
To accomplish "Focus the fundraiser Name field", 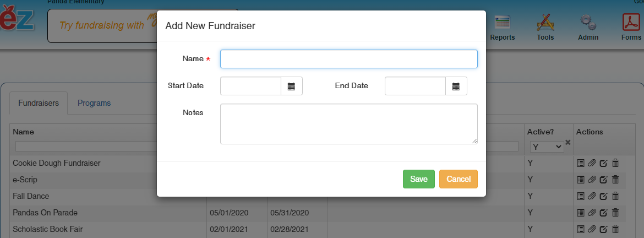I will point(348,59).
